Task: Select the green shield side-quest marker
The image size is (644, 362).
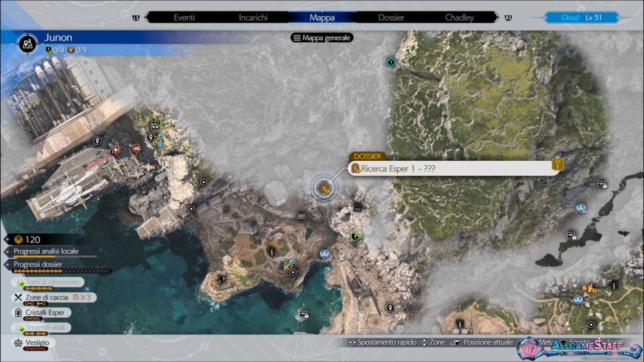Action: 356,237
